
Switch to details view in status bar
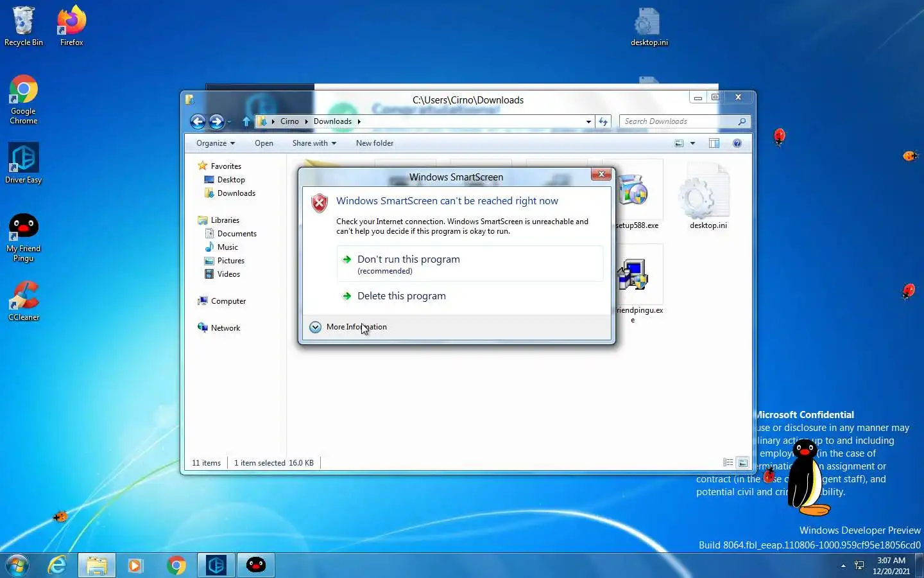coord(728,462)
